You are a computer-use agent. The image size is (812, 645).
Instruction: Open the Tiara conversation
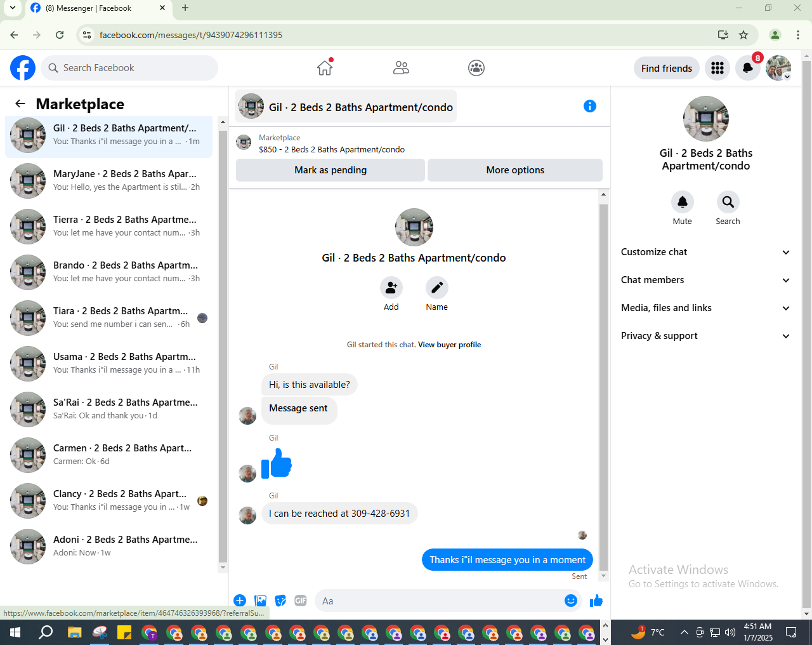[x=109, y=318]
